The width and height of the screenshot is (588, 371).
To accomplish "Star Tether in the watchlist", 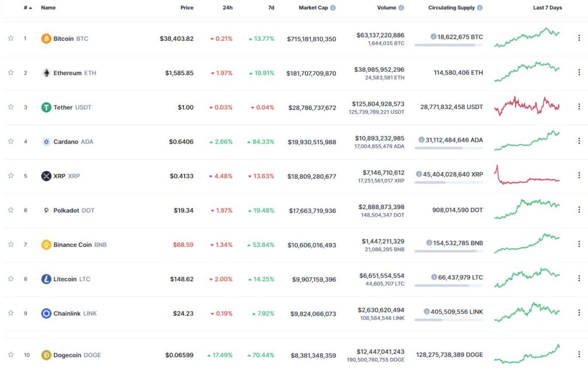I will coord(11,107).
